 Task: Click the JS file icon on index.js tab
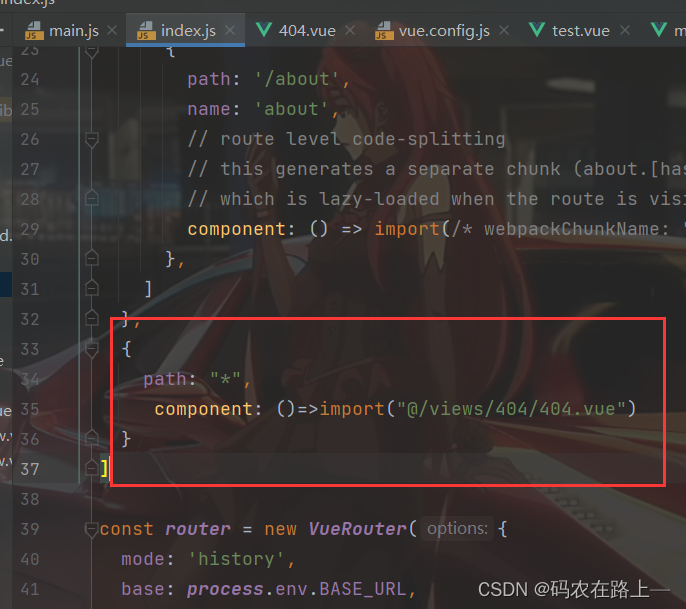(146, 31)
